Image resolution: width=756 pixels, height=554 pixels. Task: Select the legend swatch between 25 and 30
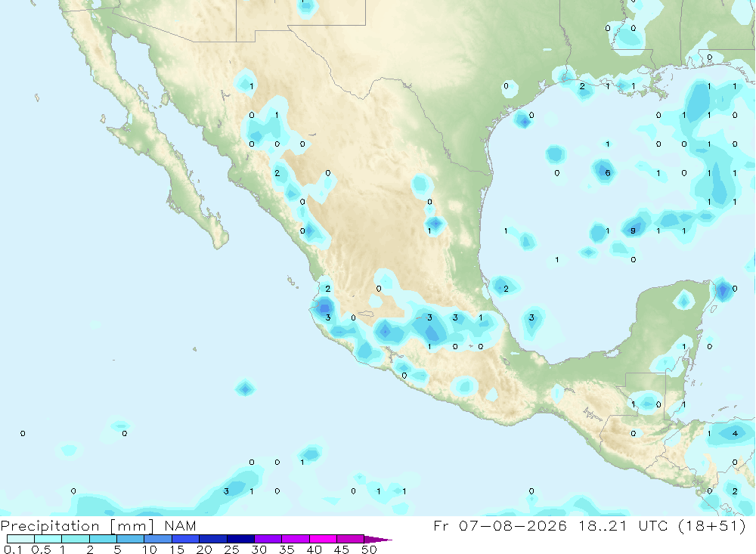pos(240,539)
